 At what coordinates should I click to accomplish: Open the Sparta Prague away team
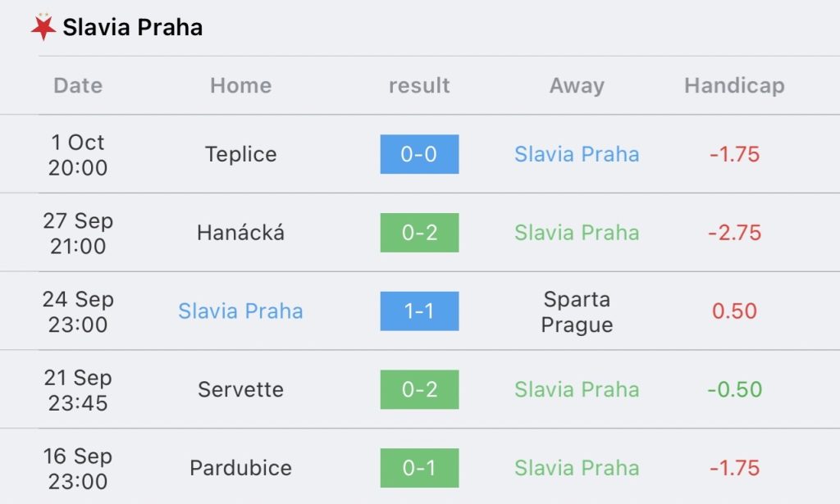point(577,311)
